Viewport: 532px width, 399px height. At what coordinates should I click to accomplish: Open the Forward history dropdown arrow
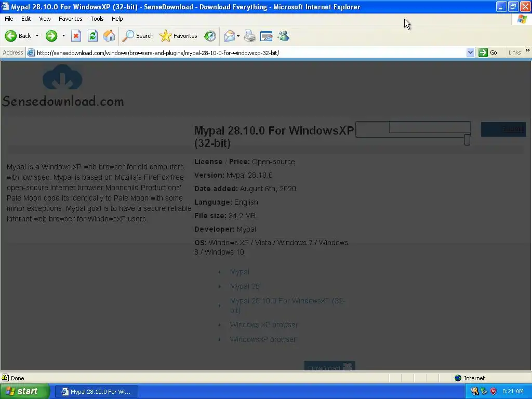(x=63, y=36)
